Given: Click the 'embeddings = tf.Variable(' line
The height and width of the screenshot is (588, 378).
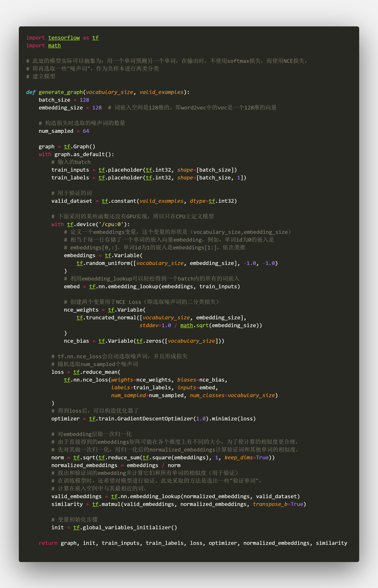Looking at the screenshot, I should coord(103,256).
